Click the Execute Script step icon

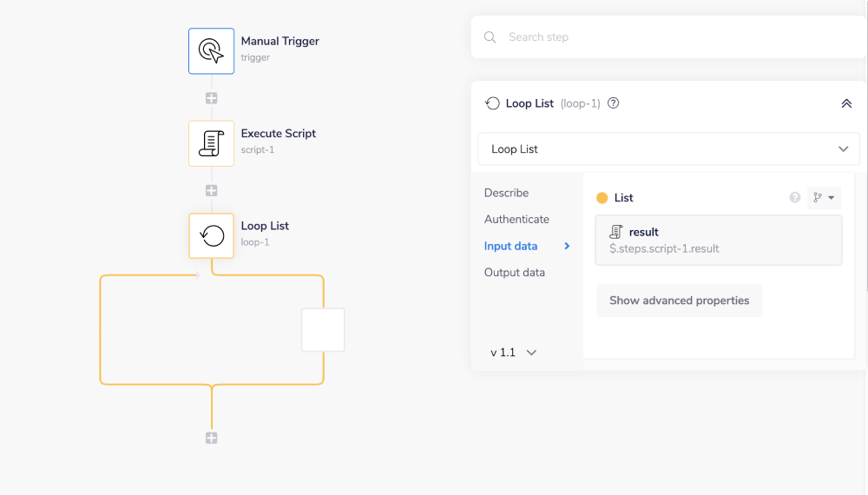pyautogui.click(x=211, y=143)
